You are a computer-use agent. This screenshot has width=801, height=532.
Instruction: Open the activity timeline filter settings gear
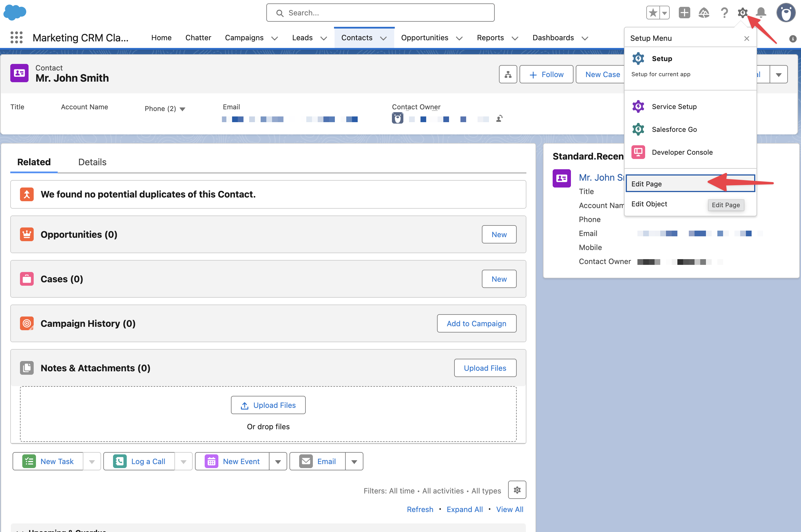[517, 489]
